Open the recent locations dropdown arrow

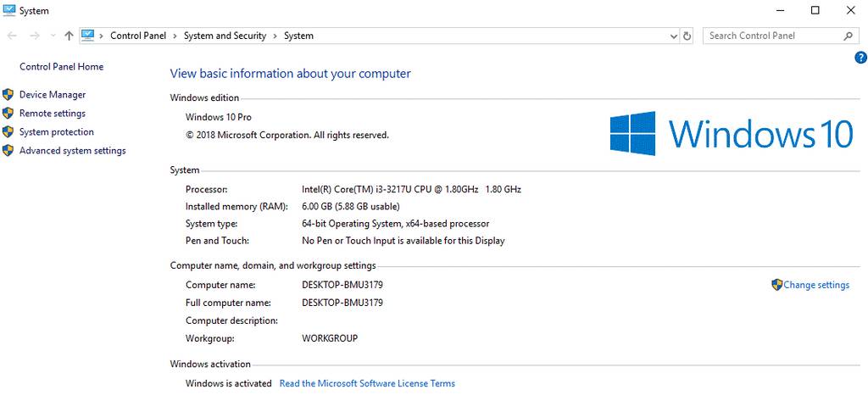(53, 36)
